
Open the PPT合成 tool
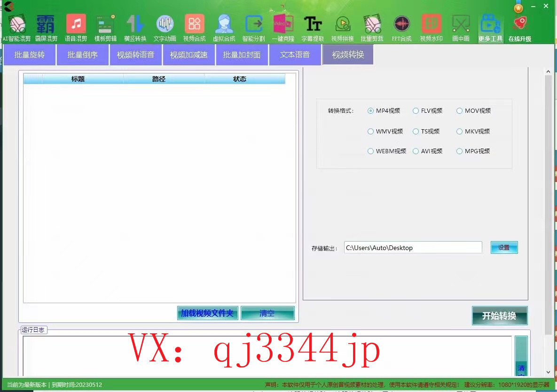[401, 28]
